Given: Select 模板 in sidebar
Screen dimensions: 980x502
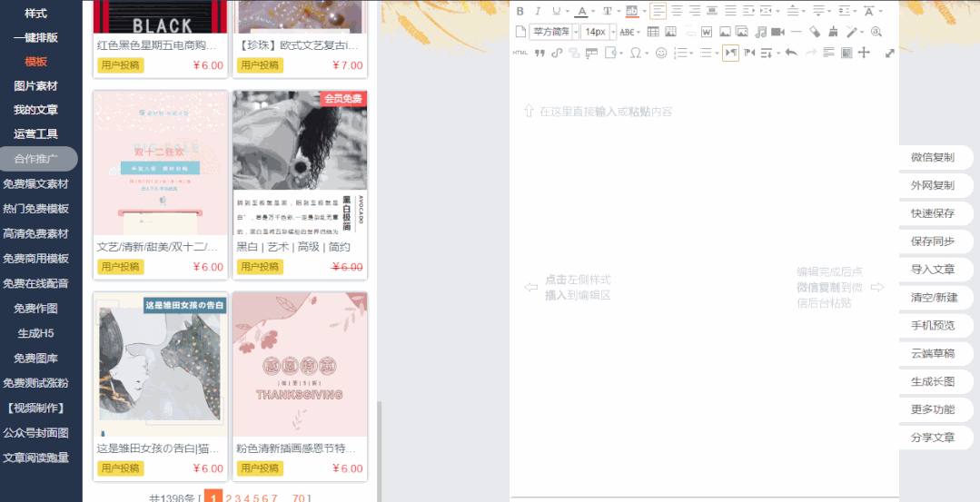Looking at the screenshot, I should coord(35,62).
